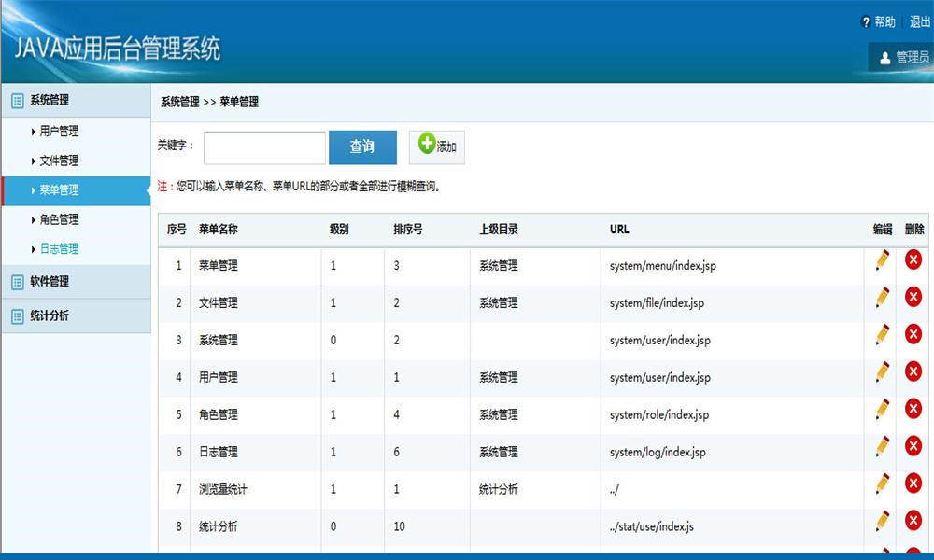Image resolution: width=934 pixels, height=560 pixels.
Task: Click the 退出 logout link
Action: coord(919,22)
